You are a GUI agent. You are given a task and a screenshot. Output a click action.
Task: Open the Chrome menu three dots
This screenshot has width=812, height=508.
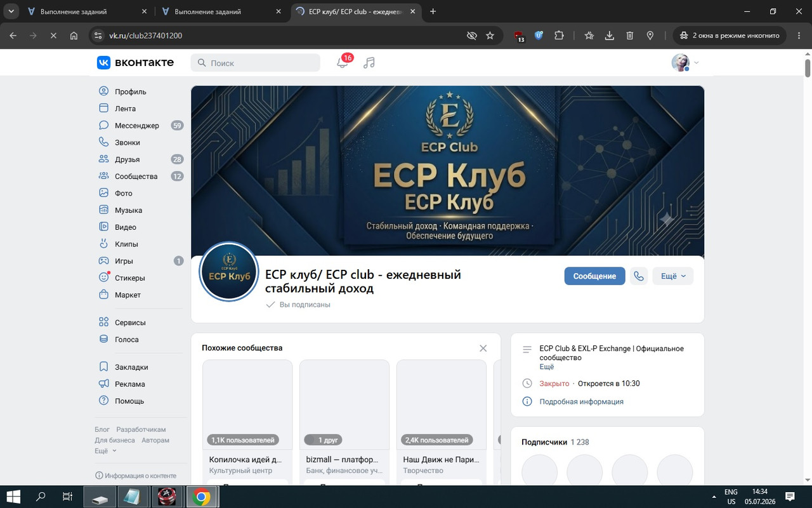(798, 36)
